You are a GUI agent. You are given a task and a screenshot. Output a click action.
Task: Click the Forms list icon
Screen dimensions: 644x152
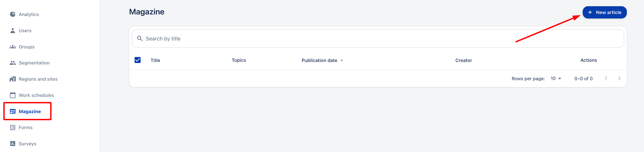tap(12, 128)
